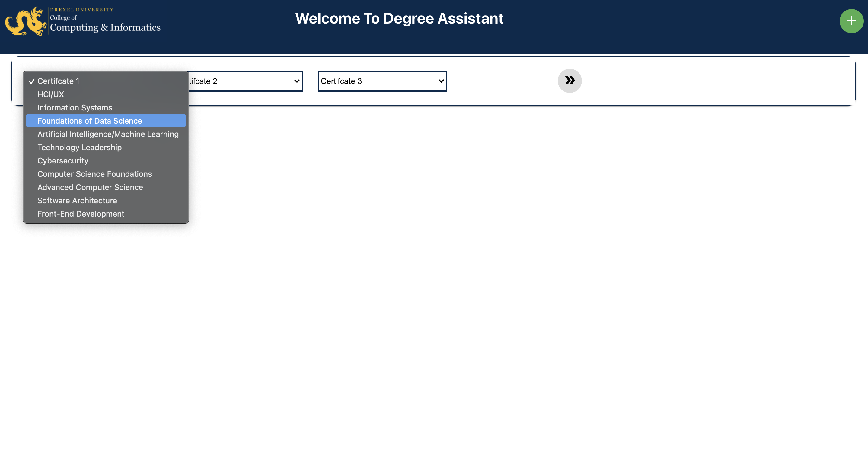Click College of Computing & Informatics text
Image resolution: width=868 pixels, height=473 pixels.
pyautogui.click(x=105, y=27)
